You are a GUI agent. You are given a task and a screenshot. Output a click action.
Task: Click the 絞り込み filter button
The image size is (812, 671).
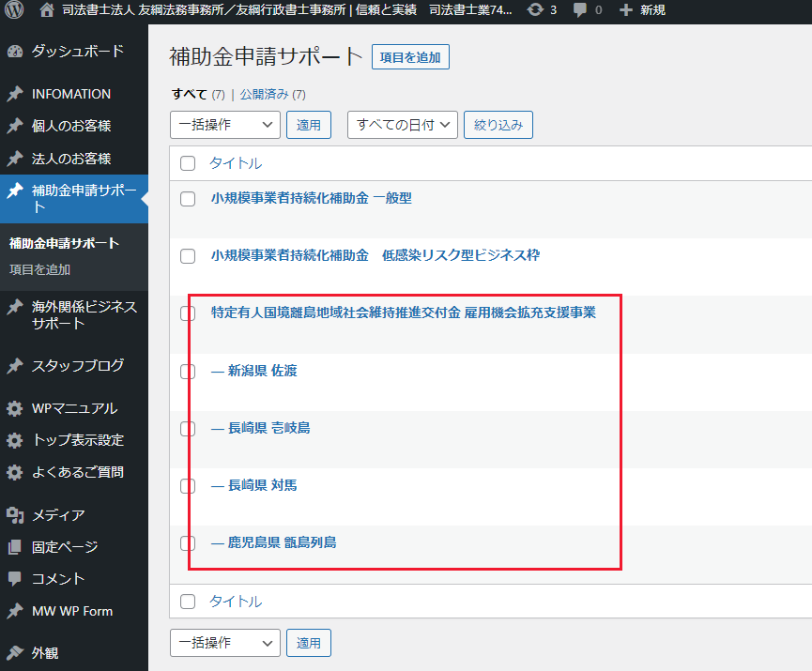coord(498,125)
